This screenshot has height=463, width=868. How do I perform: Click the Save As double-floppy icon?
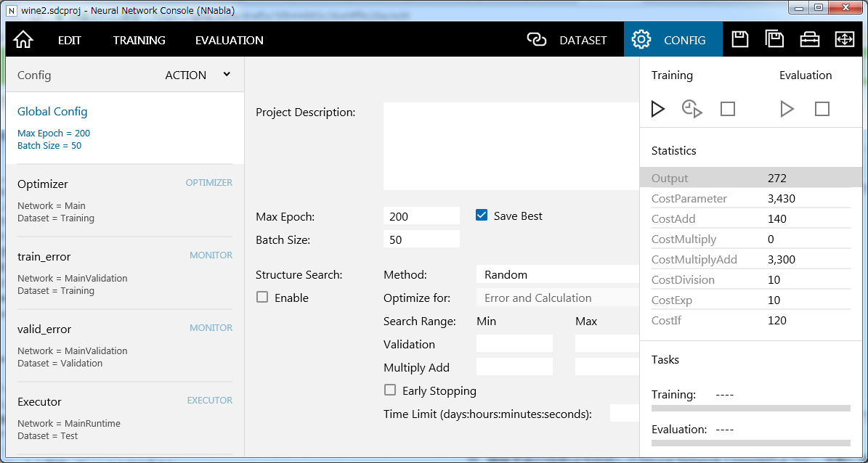coord(774,39)
